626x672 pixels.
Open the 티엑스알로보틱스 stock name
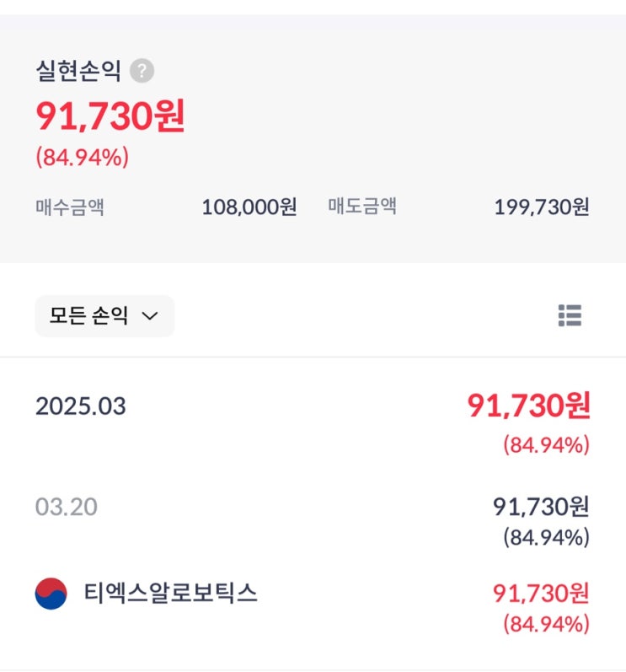(x=171, y=594)
